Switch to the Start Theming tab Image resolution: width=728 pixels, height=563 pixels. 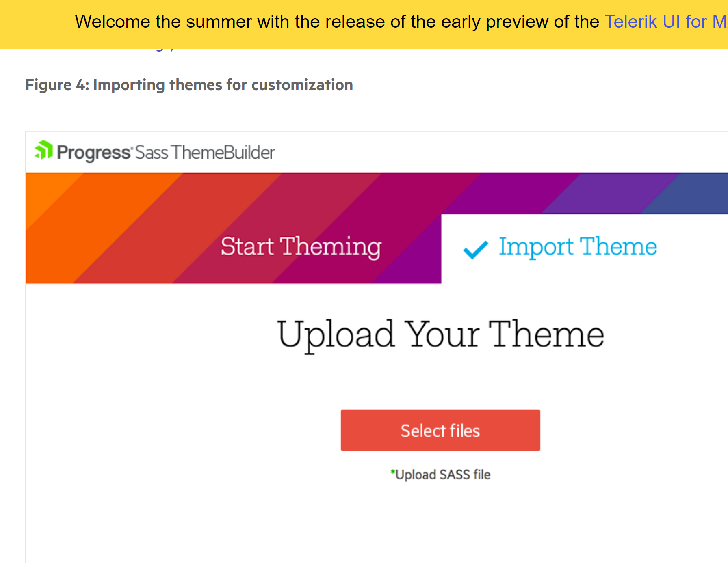click(x=301, y=247)
